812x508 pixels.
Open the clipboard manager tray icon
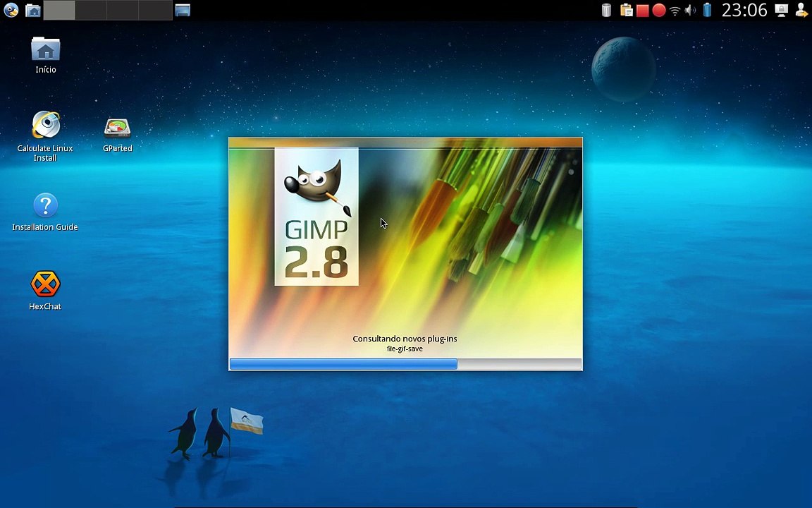pos(626,10)
